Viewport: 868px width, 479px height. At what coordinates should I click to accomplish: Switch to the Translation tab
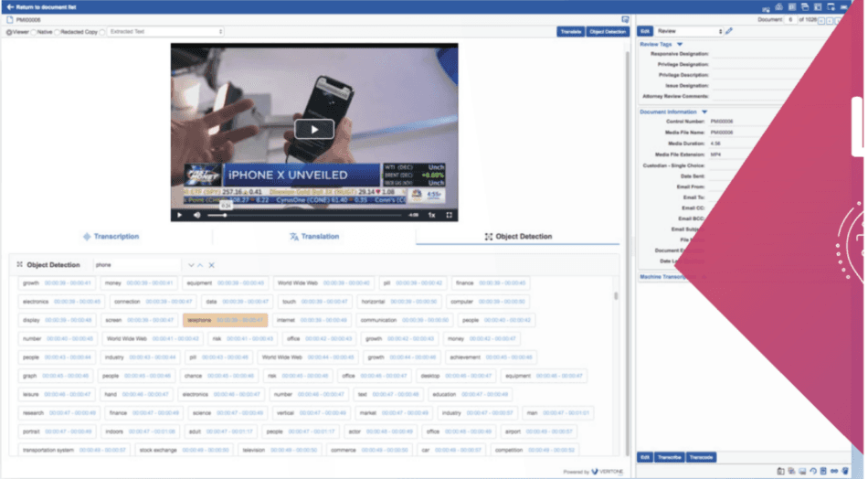point(313,237)
